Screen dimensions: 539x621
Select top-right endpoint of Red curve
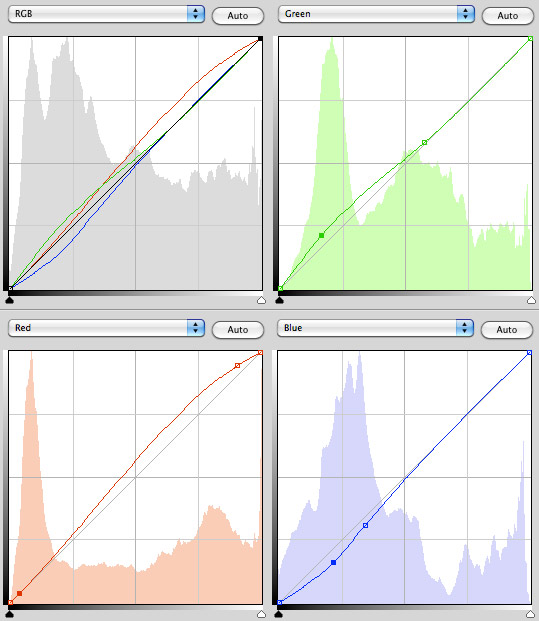260,352
